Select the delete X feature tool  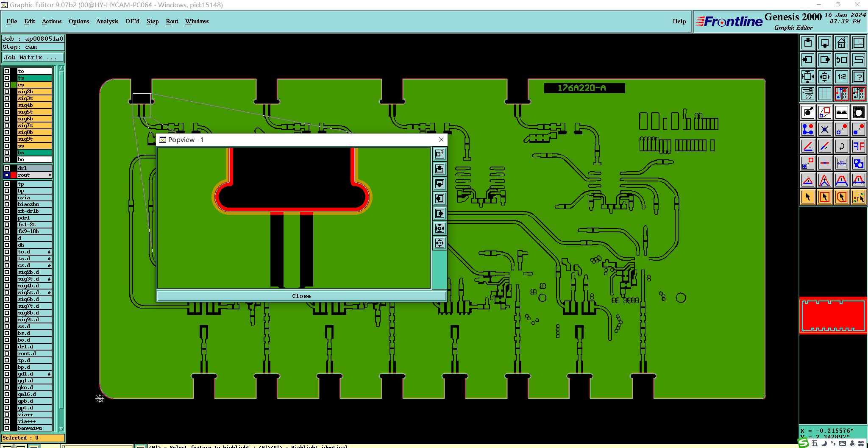coord(824,129)
